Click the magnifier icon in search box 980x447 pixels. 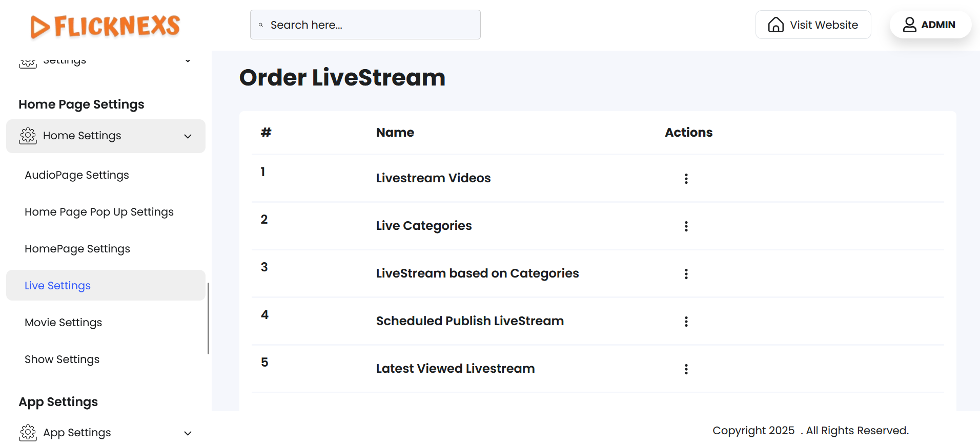pyautogui.click(x=261, y=25)
